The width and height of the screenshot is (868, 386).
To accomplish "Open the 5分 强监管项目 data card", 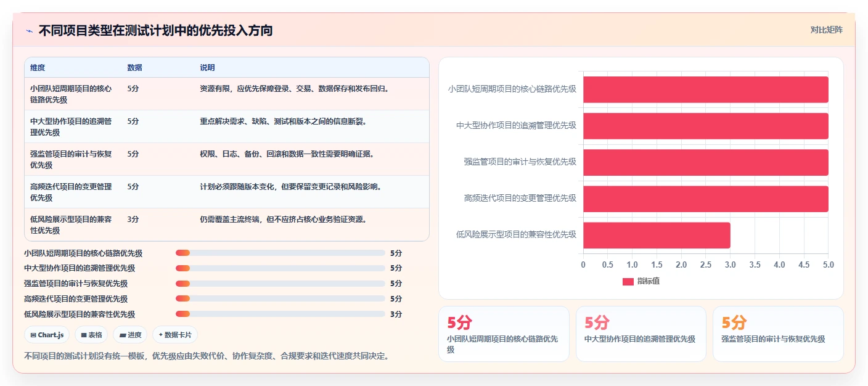I will tap(778, 334).
